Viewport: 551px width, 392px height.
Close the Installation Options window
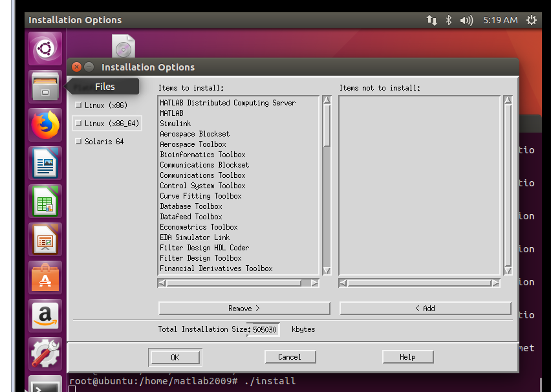(x=76, y=67)
